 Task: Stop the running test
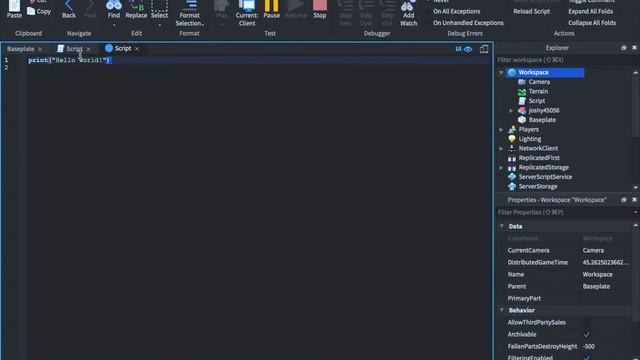pyautogui.click(x=320, y=9)
